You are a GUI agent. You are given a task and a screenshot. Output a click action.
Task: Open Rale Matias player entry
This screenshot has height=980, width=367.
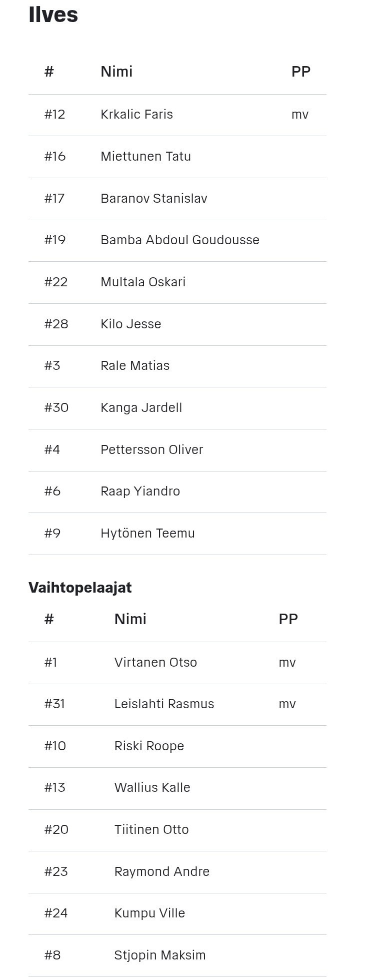[x=135, y=365]
